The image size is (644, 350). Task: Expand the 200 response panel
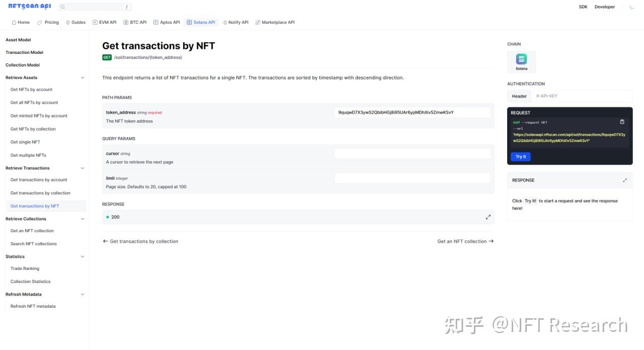(x=488, y=217)
